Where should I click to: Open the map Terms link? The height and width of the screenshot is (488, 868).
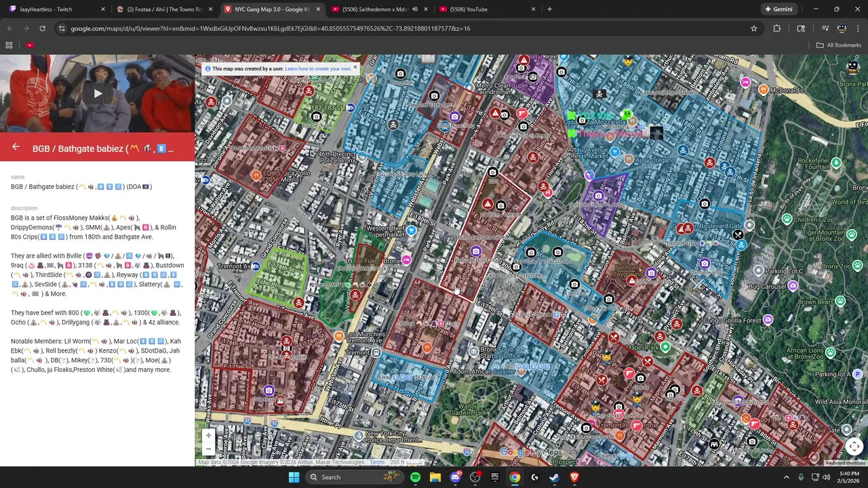(x=377, y=462)
